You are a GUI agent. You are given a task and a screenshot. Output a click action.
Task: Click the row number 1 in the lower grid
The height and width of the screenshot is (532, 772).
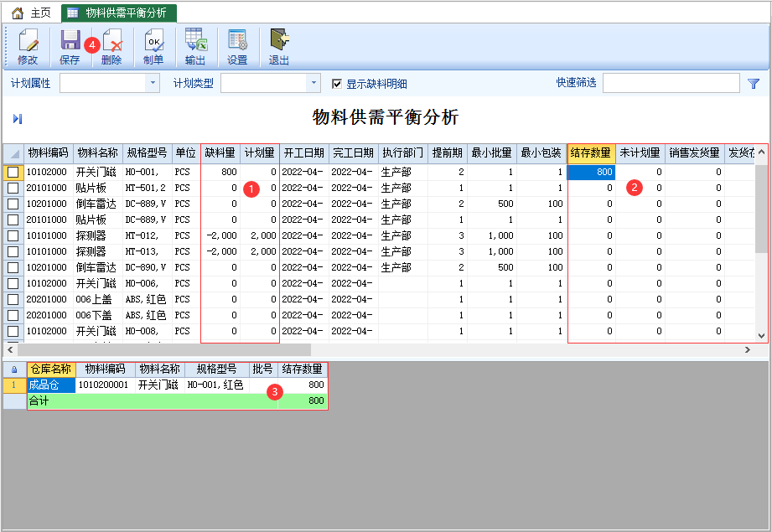click(x=14, y=385)
